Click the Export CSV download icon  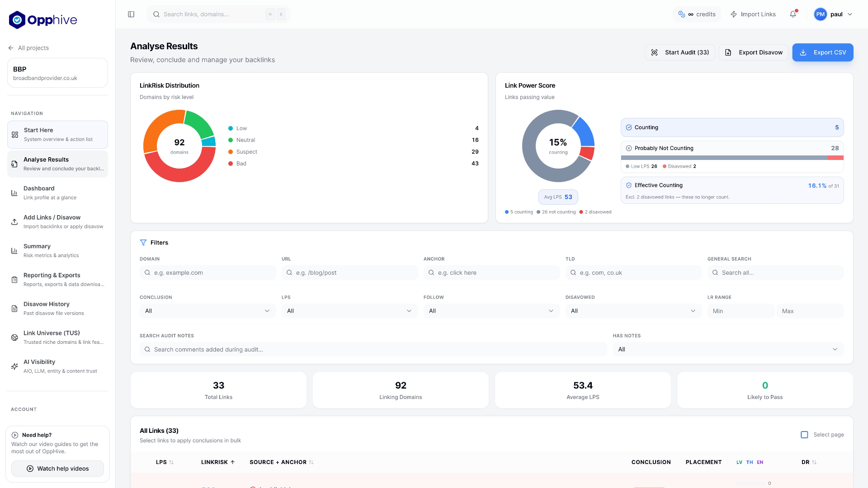tap(803, 52)
